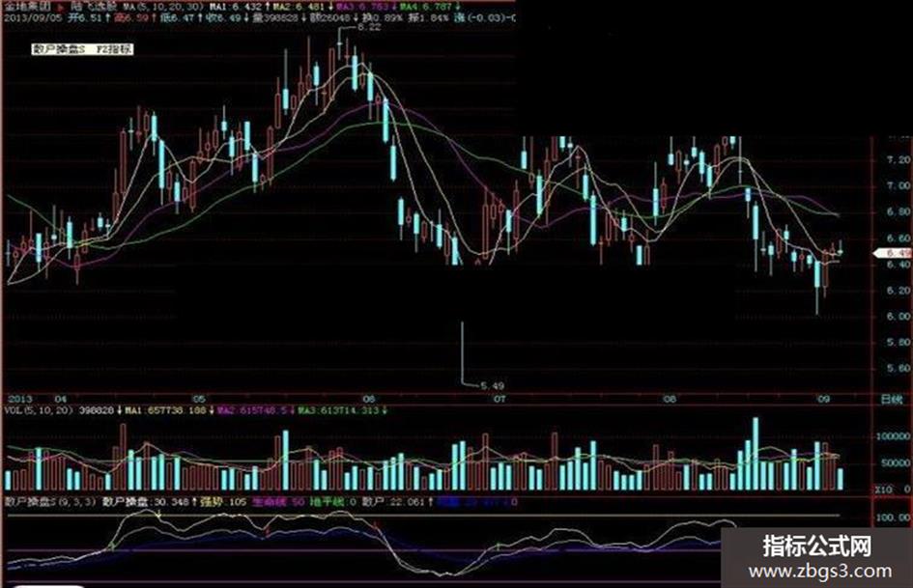913x588 pixels.
Task: Click the open price 开6.51 readout
Action: point(86,18)
